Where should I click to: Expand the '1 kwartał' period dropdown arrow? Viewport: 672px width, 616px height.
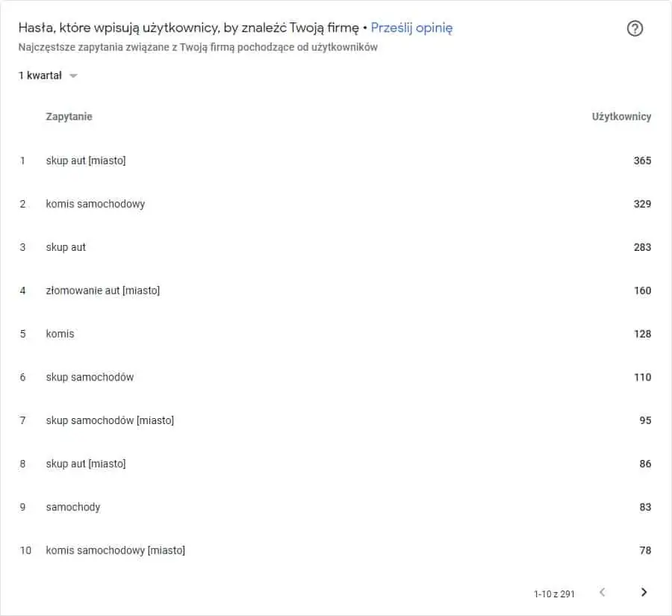pos(73,76)
